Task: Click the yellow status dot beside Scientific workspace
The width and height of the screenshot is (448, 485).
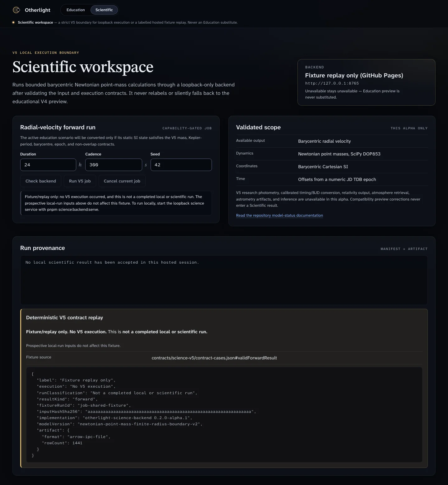Action: (x=13, y=22)
